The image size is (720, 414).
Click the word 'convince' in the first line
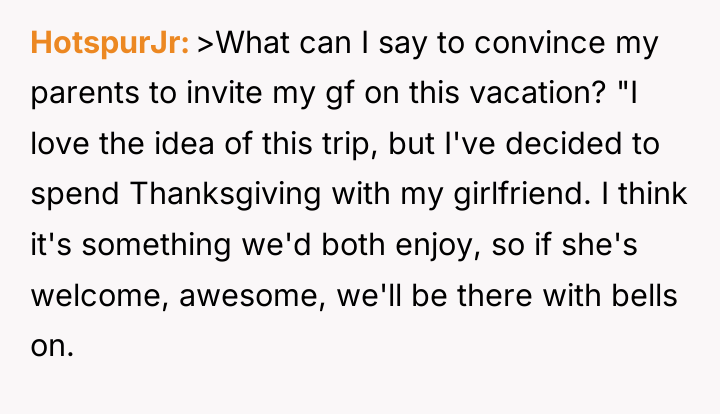point(540,44)
